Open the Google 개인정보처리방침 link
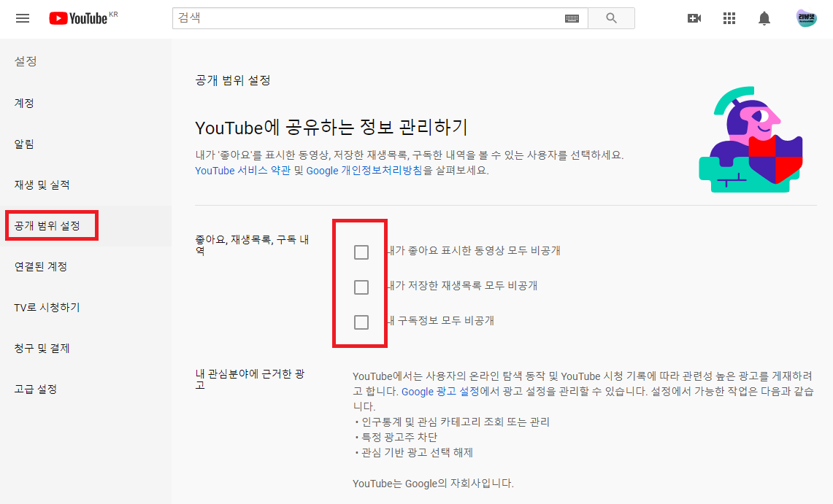This screenshot has width=833, height=504. tap(364, 170)
